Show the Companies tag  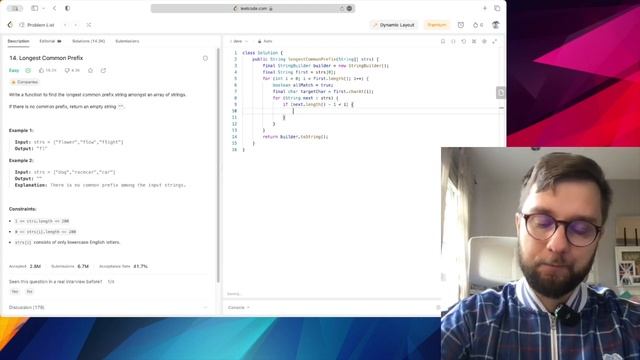(x=24, y=82)
